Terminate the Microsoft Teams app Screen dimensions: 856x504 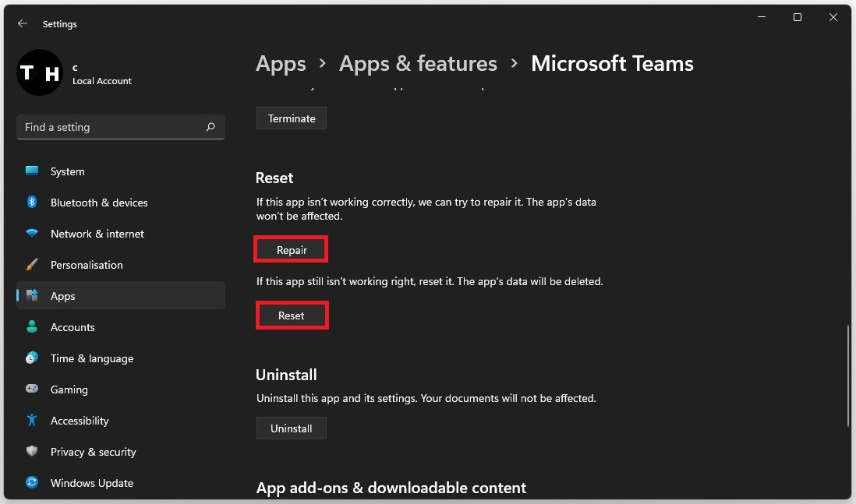point(292,118)
